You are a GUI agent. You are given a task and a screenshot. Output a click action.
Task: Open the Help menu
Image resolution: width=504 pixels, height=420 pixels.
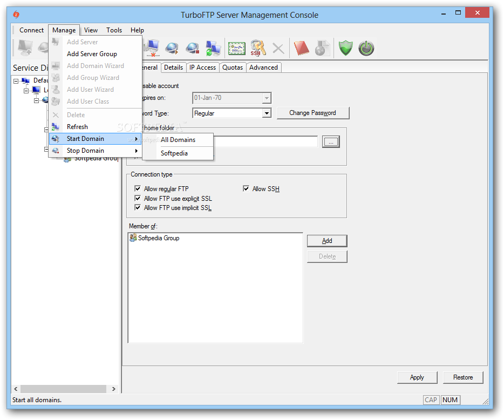pyautogui.click(x=137, y=30)
